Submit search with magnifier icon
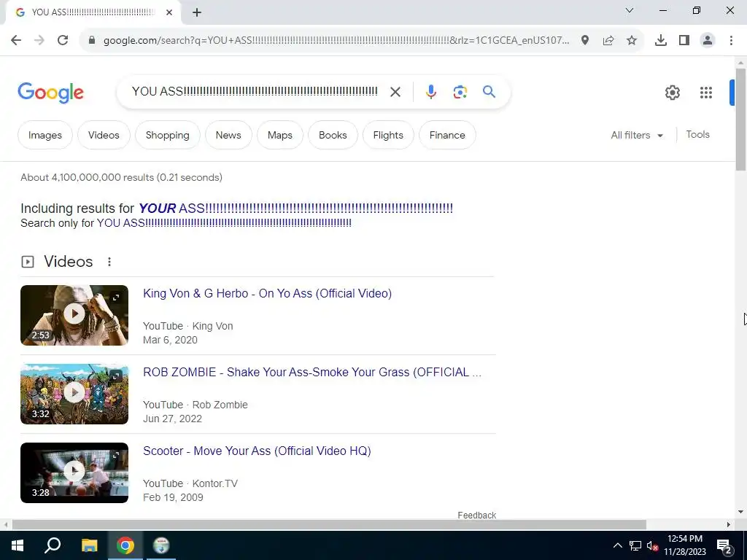This screenshot has width=747, height=560. (x=489, y=91)
